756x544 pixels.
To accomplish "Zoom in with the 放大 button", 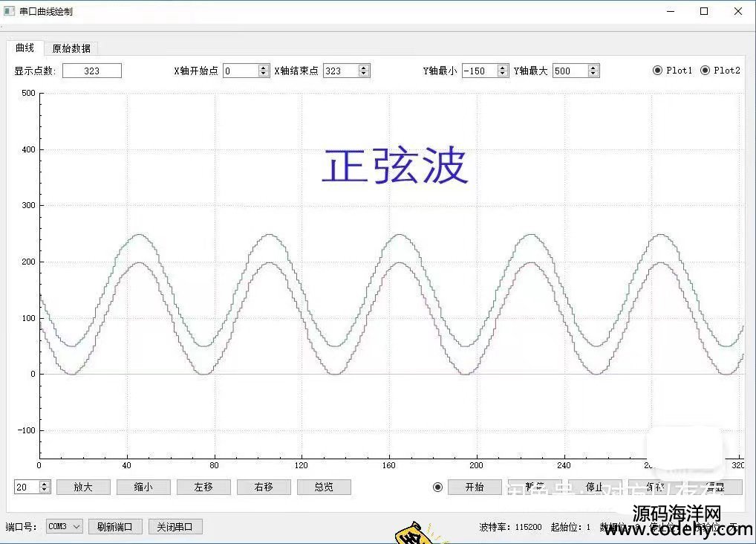I will (x=83, y=487).
